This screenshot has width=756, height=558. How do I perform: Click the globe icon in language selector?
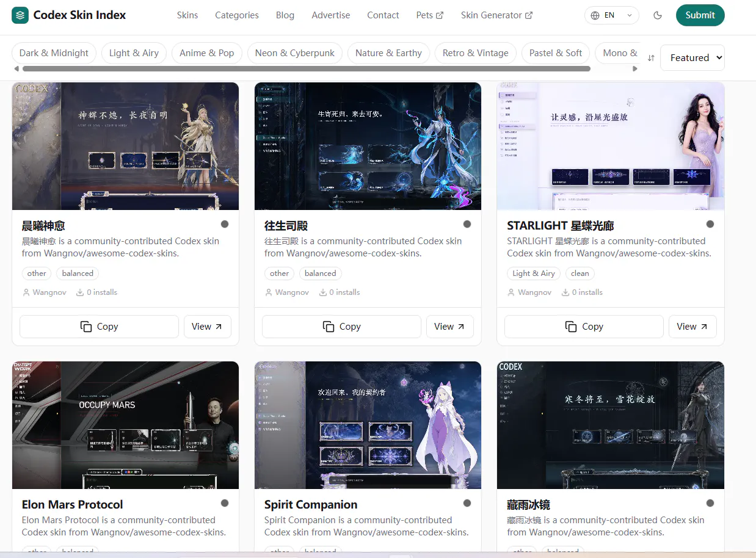[x=595, y=15]
